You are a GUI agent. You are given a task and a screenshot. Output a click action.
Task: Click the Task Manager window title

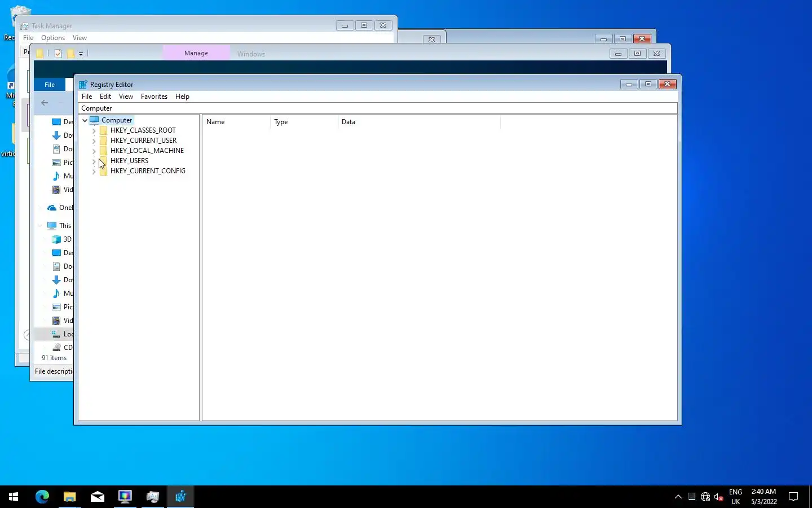[x=52, y=26]
